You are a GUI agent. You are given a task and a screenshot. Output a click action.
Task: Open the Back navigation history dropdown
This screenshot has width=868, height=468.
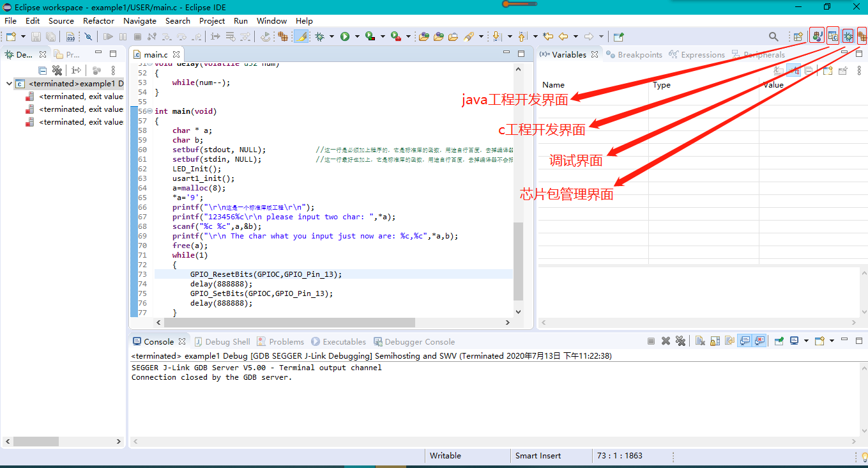[x=575, y=36]
